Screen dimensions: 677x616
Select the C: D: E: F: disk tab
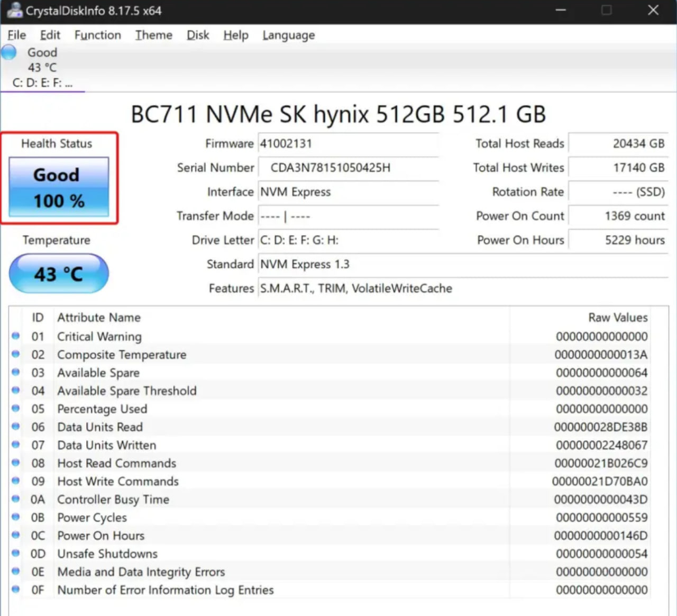(x=42, y=83)
